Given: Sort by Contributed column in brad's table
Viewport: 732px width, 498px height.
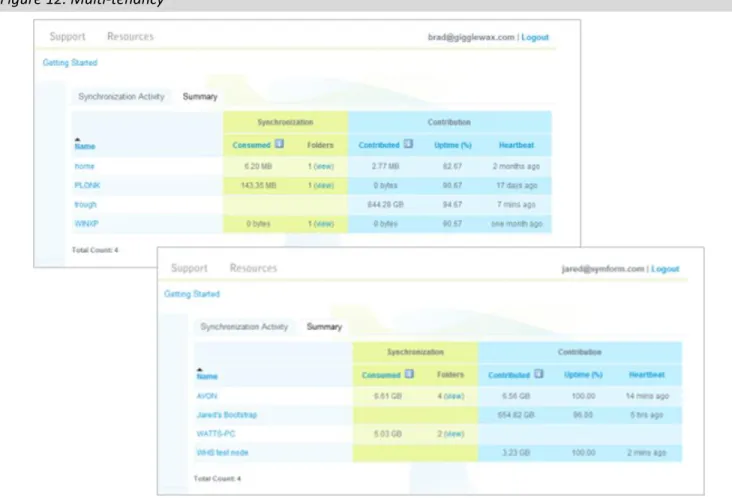Looking at the screenshot, I should 379,145.
